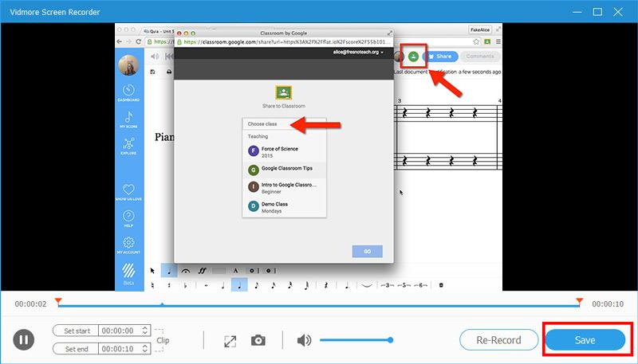638x364 pixels.
Task: Select the arrow pointer tool in the score toolbar
Action: pyautogui.click(x=152, y=271)
